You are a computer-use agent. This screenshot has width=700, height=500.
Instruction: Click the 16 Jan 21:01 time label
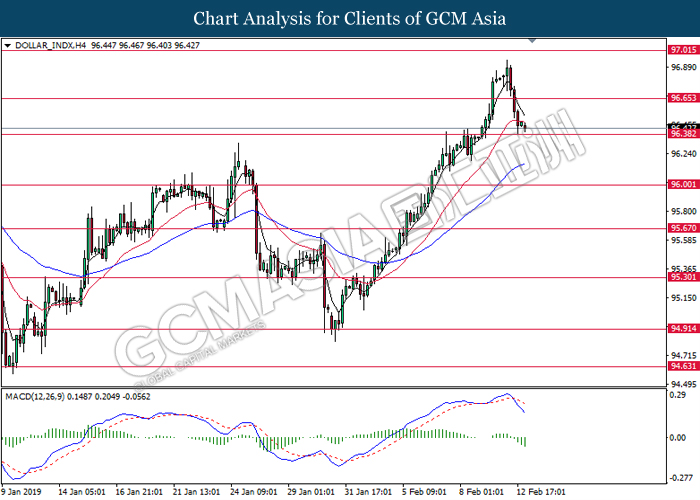[x=139, y=492]
